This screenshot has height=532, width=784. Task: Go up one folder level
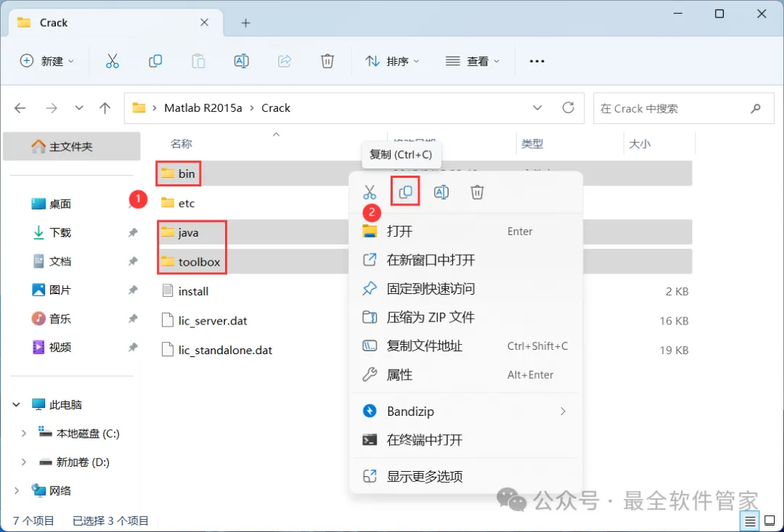pos(105,108)
